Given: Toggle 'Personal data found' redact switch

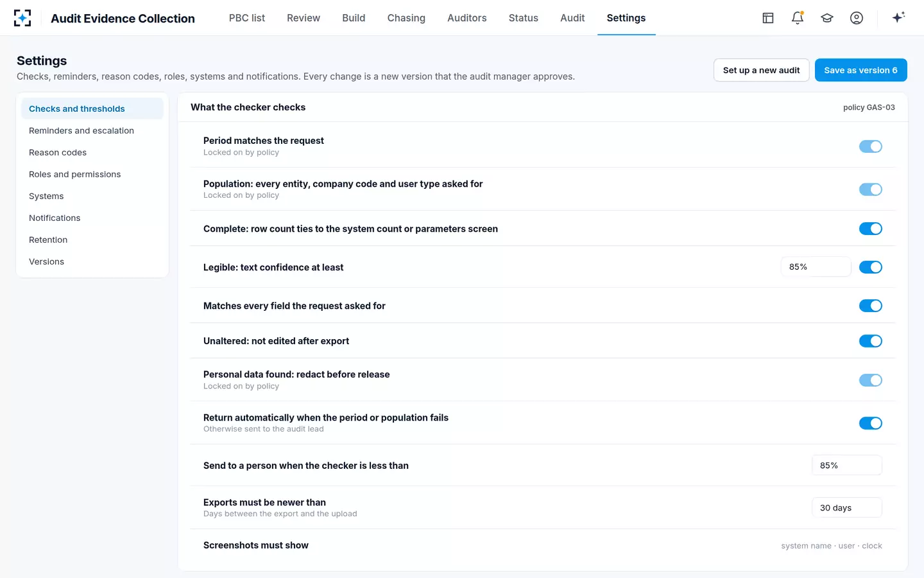Looking at the screenshot, I should (871, 380).
